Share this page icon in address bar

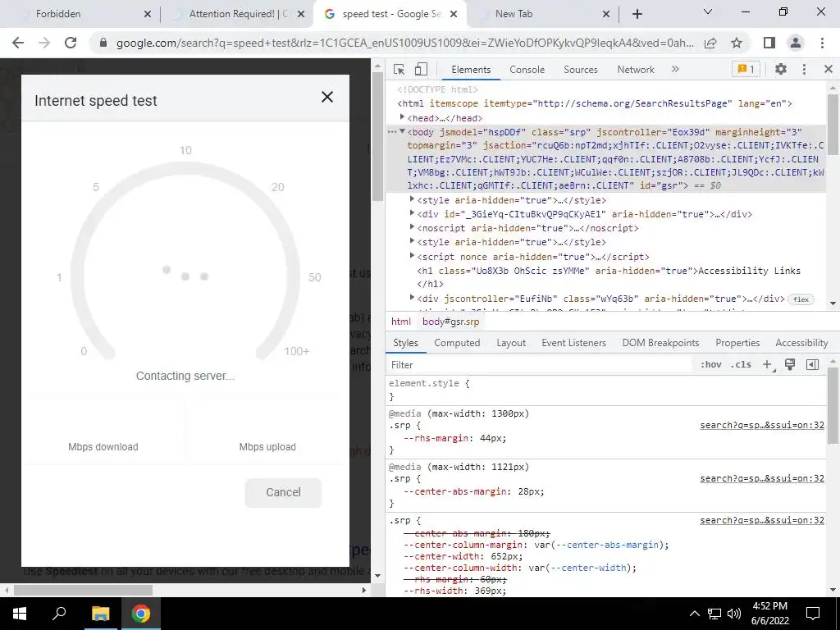(710, 43)
